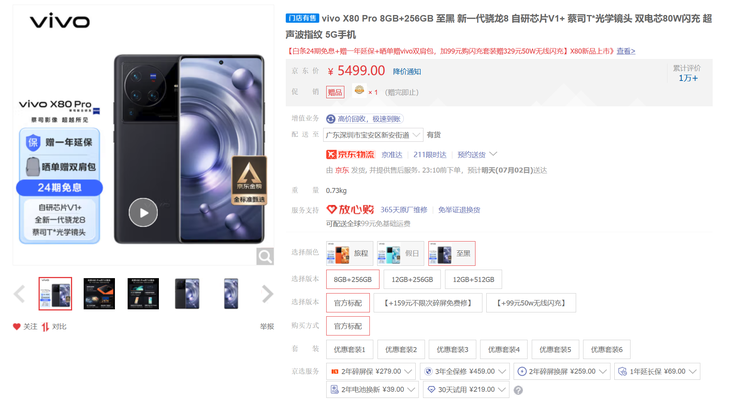Click the 高价回收 recycle service icon
The width and height of the screenshot is (730, 401).
331,119
